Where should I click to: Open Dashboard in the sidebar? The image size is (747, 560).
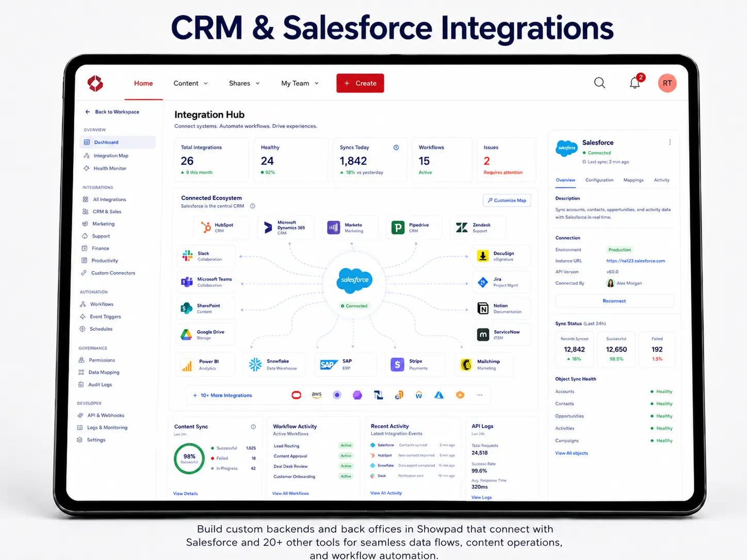click(118, 142)
